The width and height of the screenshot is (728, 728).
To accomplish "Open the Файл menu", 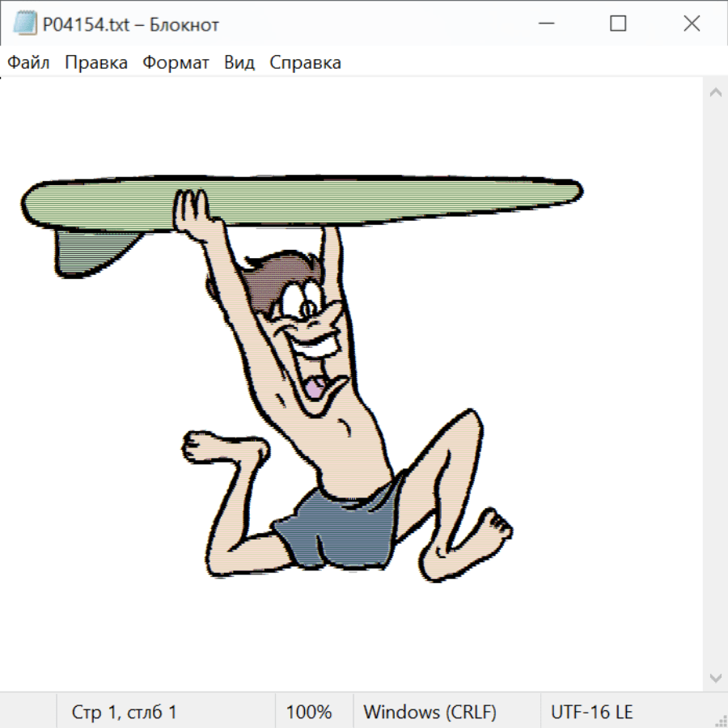I will point(29,63).
